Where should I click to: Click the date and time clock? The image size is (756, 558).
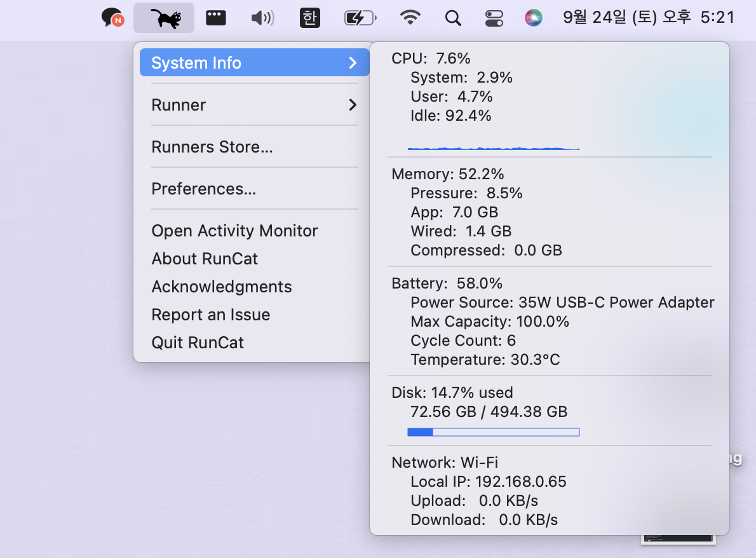[x=649, y=17]
